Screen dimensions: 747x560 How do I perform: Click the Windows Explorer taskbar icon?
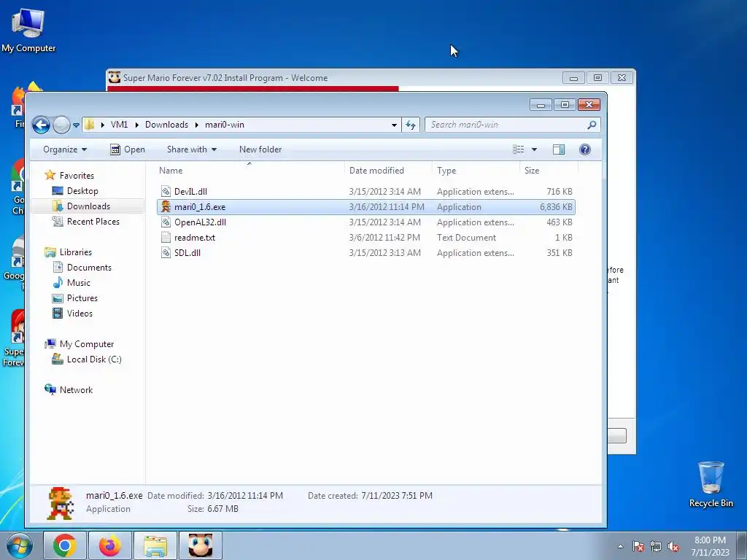pos(155,545)
